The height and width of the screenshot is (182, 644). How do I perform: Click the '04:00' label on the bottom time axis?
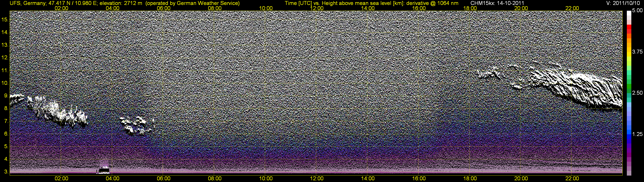pos(112,179)
